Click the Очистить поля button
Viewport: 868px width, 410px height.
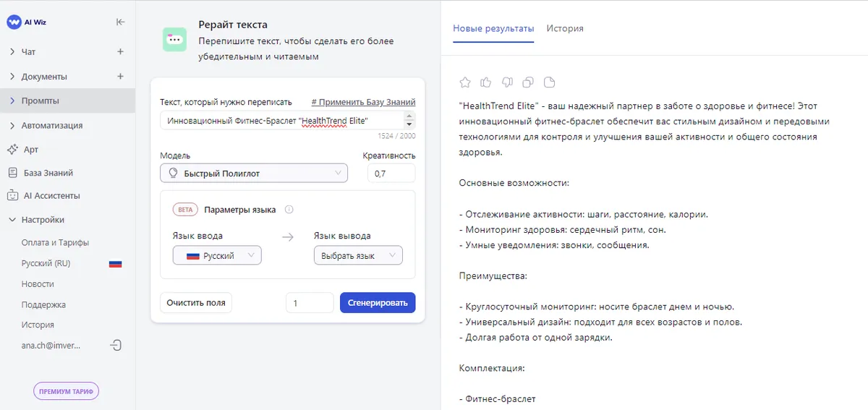coord(196,303)
